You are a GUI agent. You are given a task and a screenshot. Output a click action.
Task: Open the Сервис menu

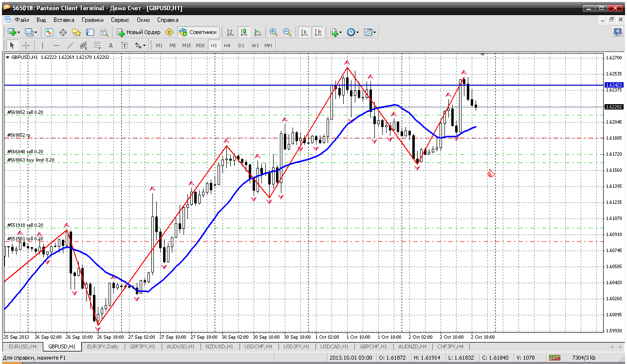click(120, 20)
